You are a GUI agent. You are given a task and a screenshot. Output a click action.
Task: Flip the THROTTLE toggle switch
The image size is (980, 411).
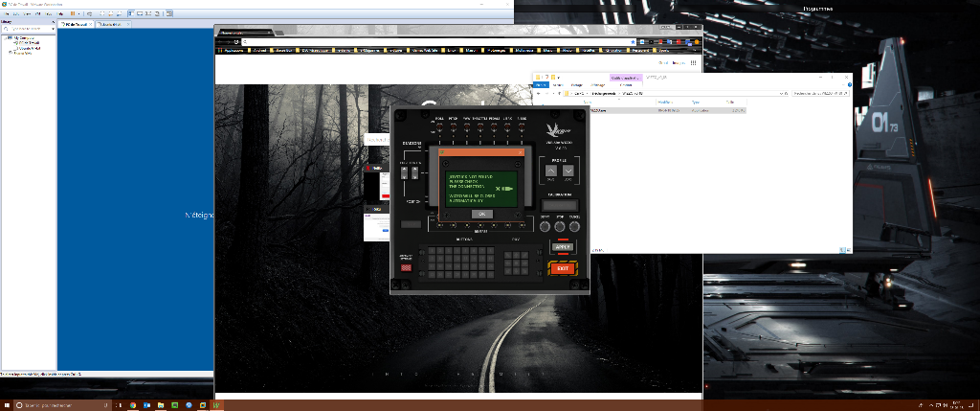tap(480, 127)
